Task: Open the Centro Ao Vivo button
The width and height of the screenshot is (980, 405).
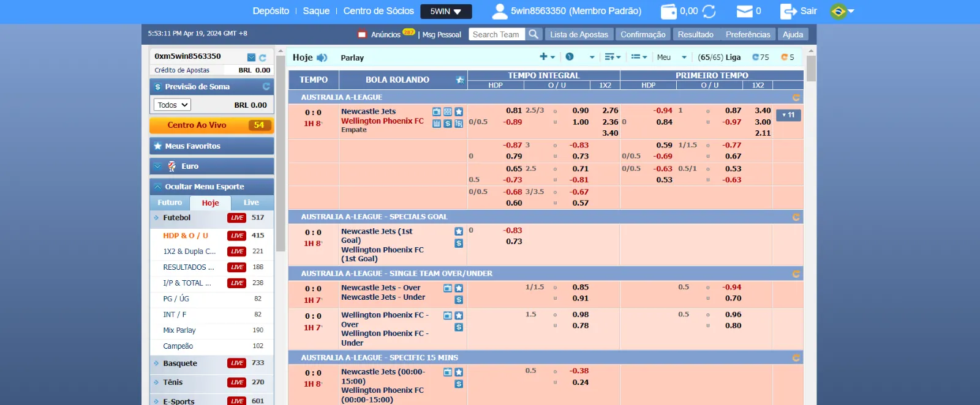Action: pos(211,125)
